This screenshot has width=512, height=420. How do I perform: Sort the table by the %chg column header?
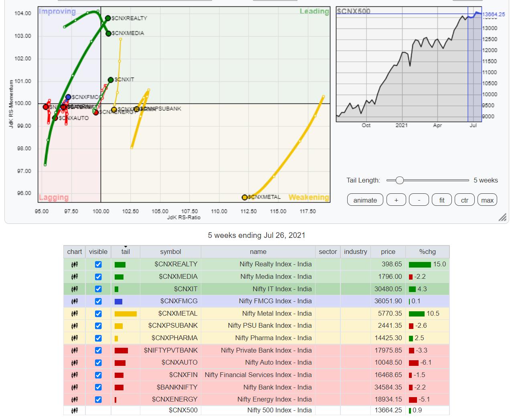427,252
